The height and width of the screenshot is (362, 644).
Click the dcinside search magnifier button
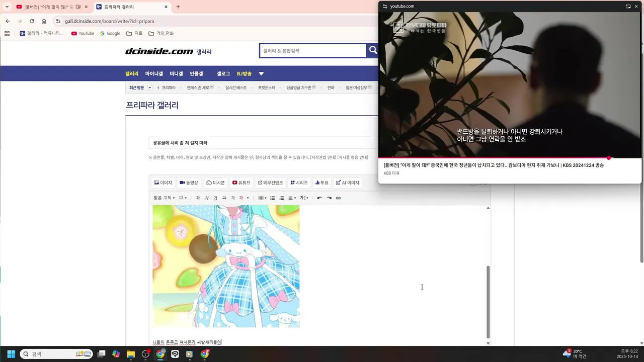coord(373,50)
